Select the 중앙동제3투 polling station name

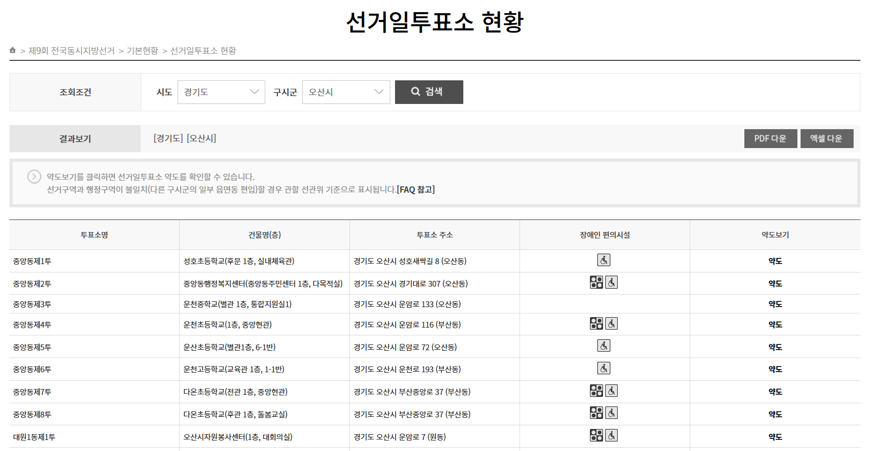[32, 304]
